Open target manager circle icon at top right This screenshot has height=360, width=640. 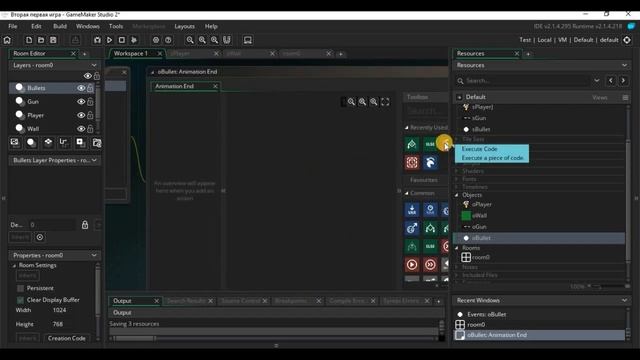pyautogui.click(x=627, y=40)
